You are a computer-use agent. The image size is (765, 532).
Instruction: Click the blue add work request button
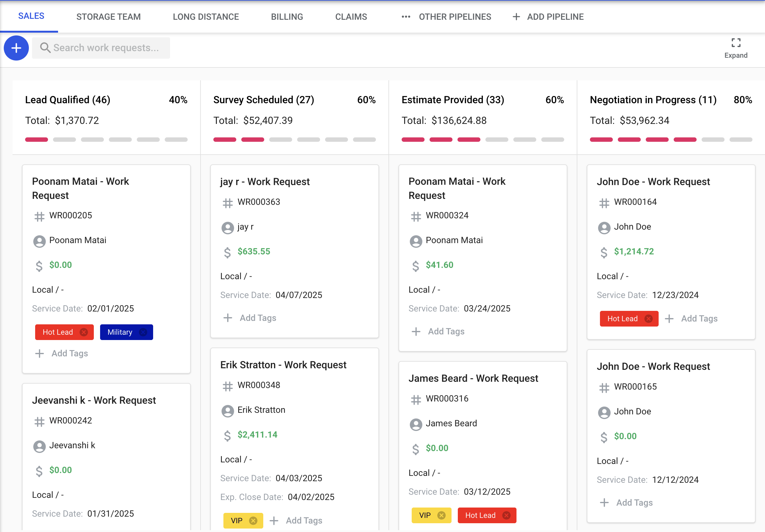pos(16,48)
